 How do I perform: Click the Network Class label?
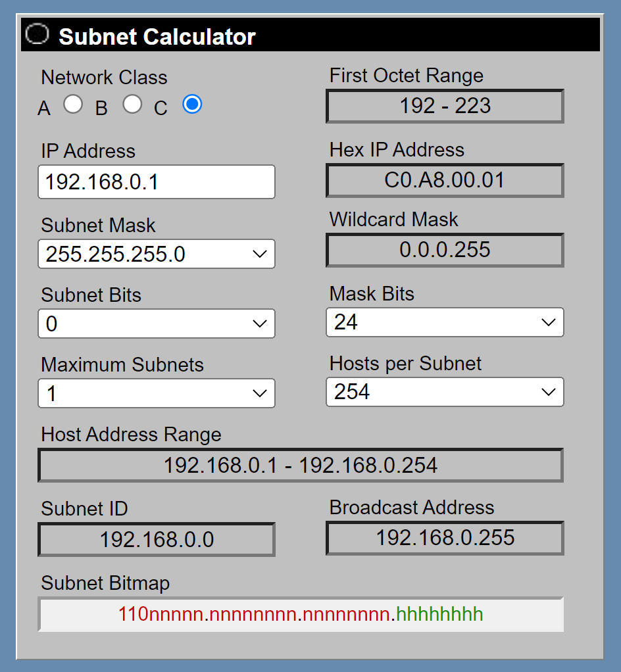[x=104, y=78]
